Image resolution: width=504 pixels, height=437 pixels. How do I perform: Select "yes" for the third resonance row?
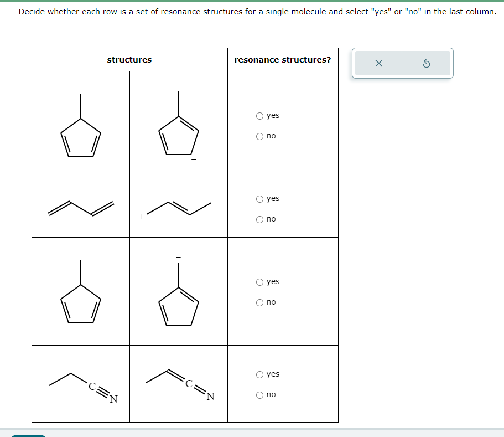coord(259,281)
